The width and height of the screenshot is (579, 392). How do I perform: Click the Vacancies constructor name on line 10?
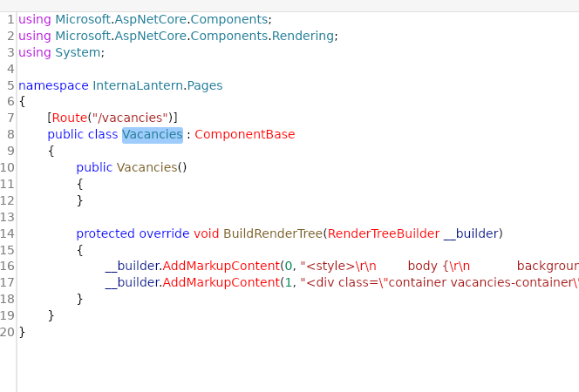(x=146, y=167)
